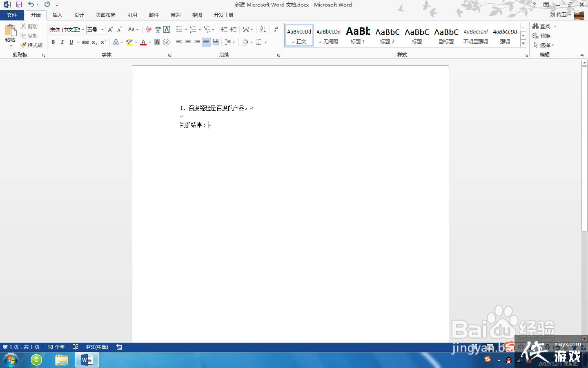Toggle Underline formatting
The image size is (588, 368).
[x=71, y=42]
